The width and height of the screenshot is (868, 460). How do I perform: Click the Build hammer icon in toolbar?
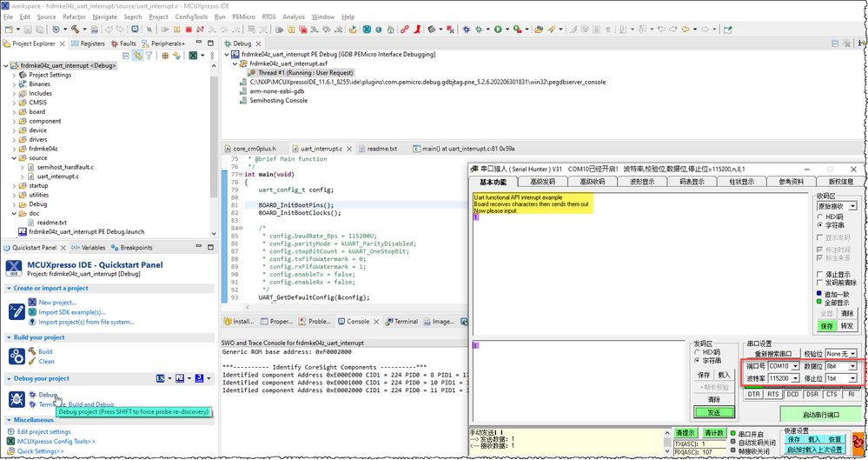click(74, 29)
